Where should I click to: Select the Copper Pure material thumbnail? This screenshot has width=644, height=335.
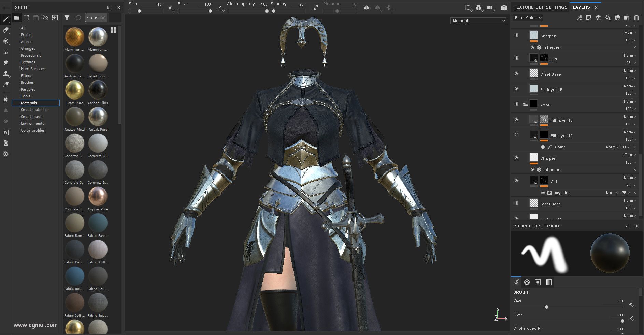[x=98, y=197]
